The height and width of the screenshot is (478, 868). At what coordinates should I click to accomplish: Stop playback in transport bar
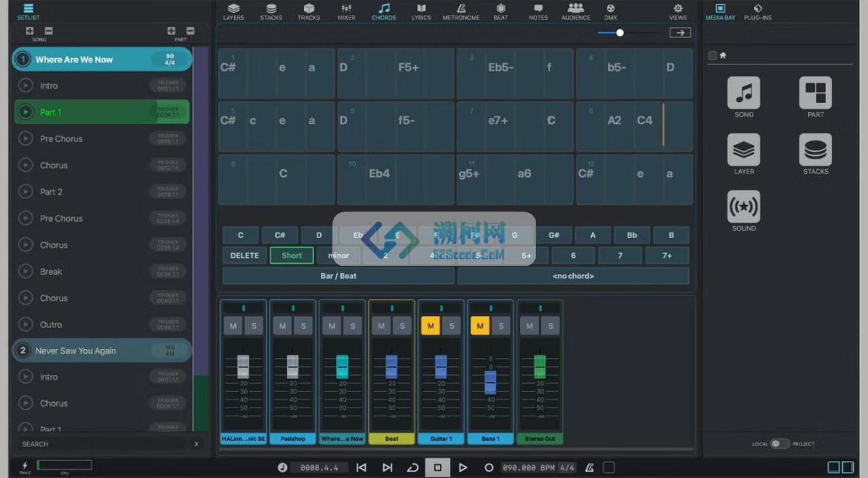437,467
